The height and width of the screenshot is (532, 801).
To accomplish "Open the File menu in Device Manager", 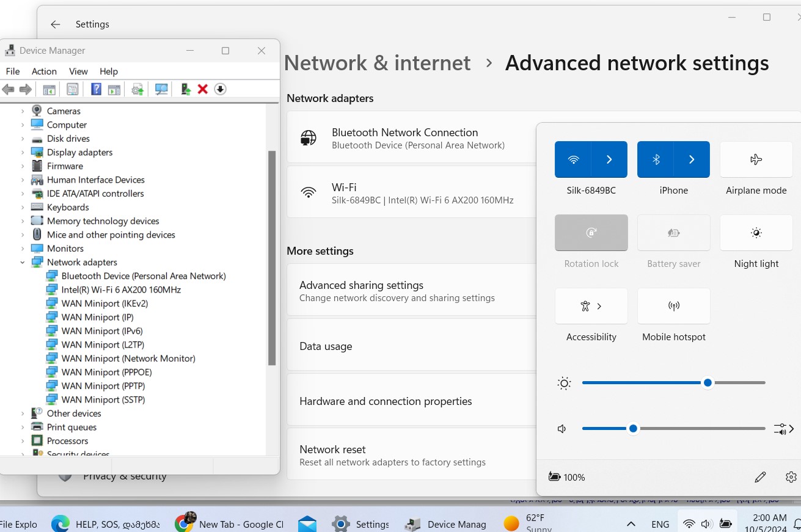I will point(13,71).
